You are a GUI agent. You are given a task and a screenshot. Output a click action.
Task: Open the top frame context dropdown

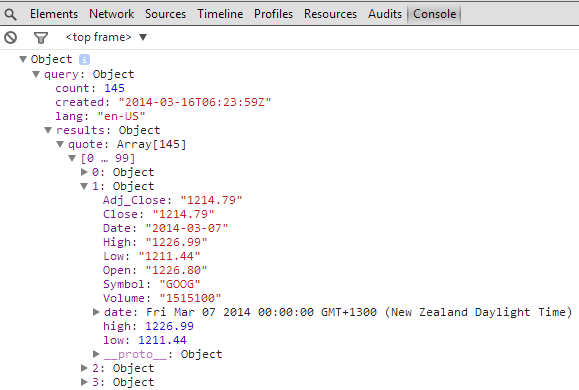coord(106,37)
